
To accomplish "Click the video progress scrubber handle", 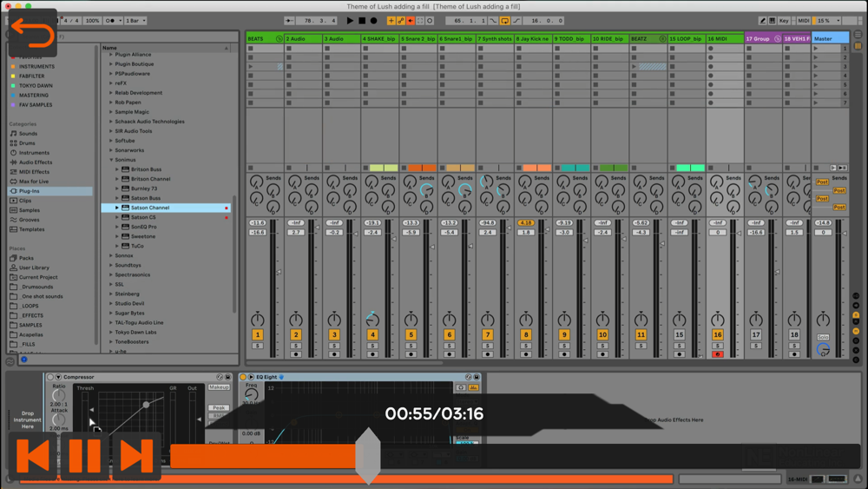I will (x=368, y=456).
